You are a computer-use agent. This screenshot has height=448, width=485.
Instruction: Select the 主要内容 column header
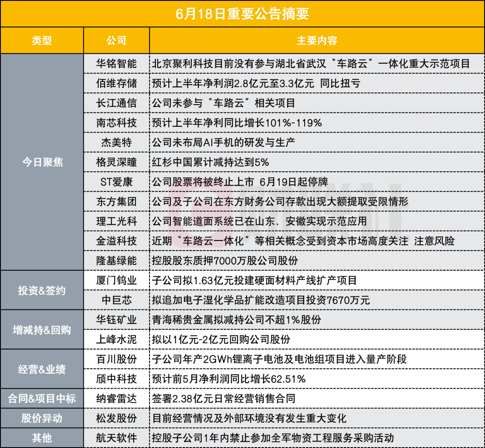[317, 41]
